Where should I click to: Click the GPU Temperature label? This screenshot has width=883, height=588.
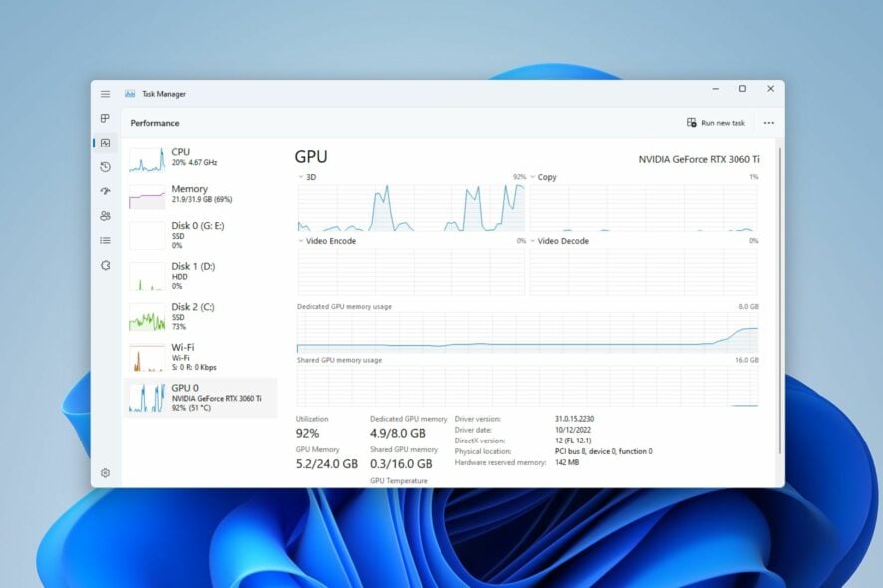click(399, 481)
